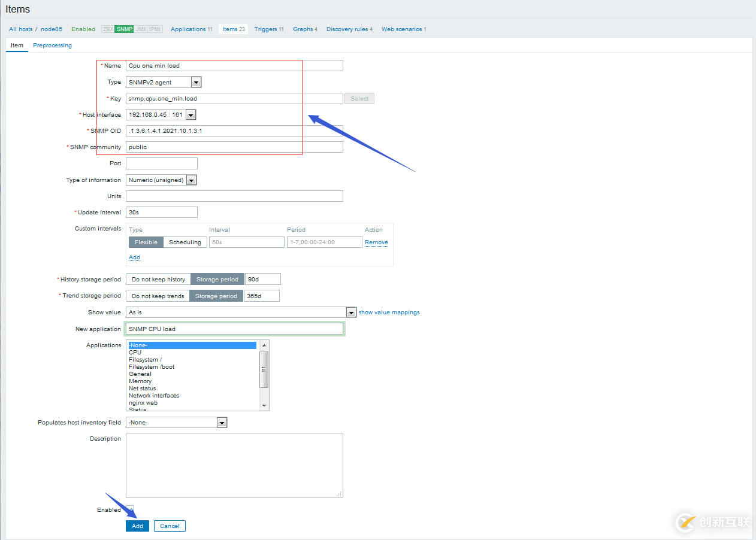Open the Type dropdown showing SNMPv2 agent
This screenshot has height=540, width=756.
click(164, 83)
